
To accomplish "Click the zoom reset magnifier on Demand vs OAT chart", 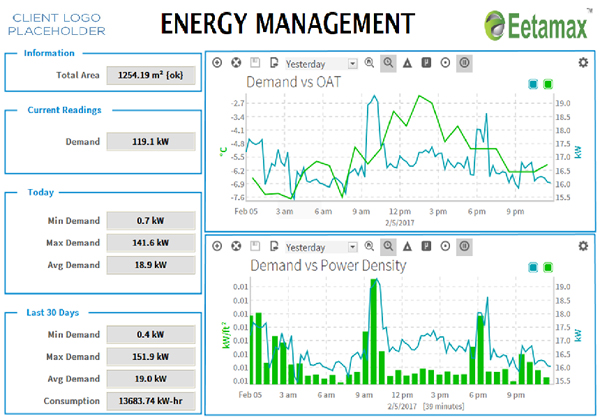I will pos(369,63).
